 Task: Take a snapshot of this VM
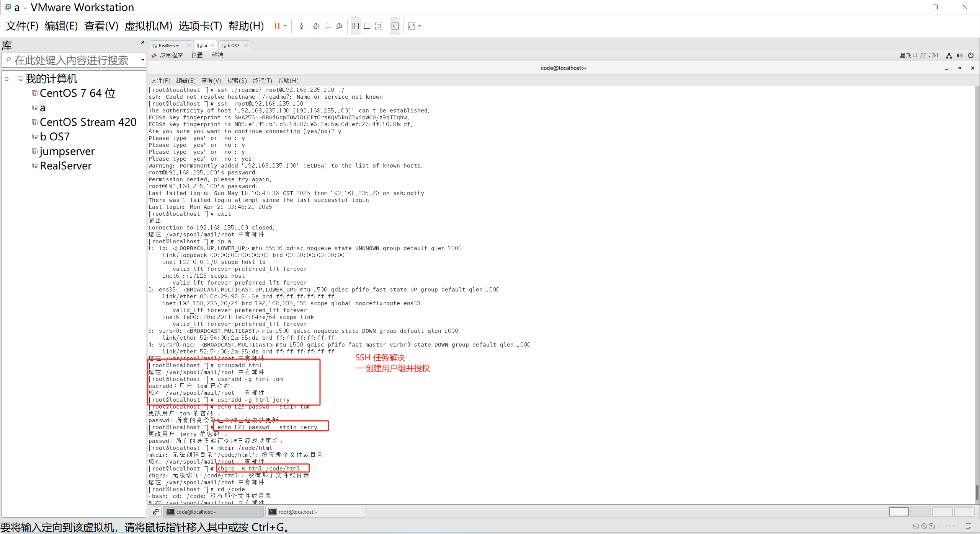tap(316, 26)
